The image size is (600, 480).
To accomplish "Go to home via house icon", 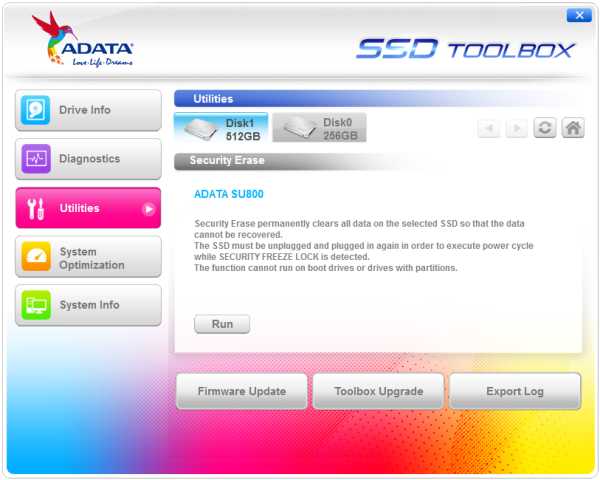I will pos(573,128).
